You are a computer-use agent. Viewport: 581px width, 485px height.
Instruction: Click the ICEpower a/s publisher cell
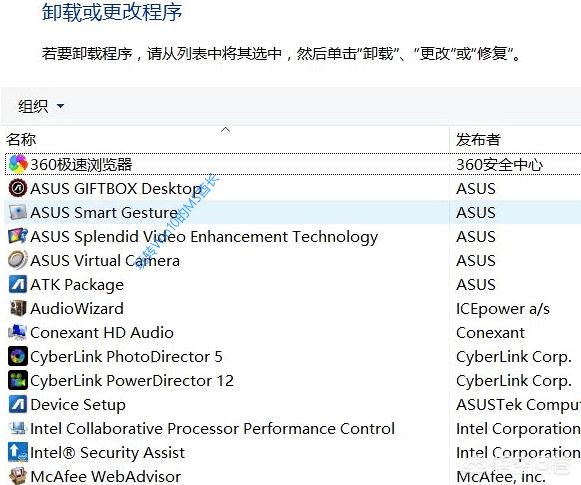point(503,309)
